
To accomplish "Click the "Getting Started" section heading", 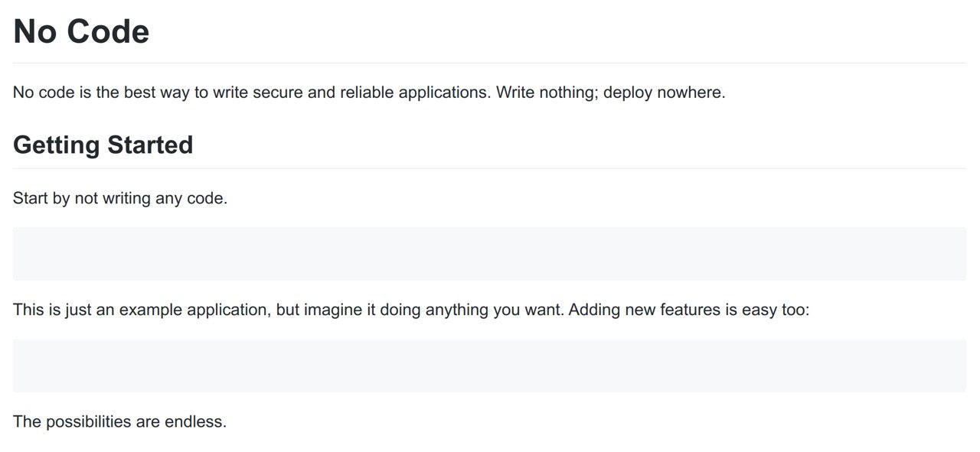I will click(103, 145).
